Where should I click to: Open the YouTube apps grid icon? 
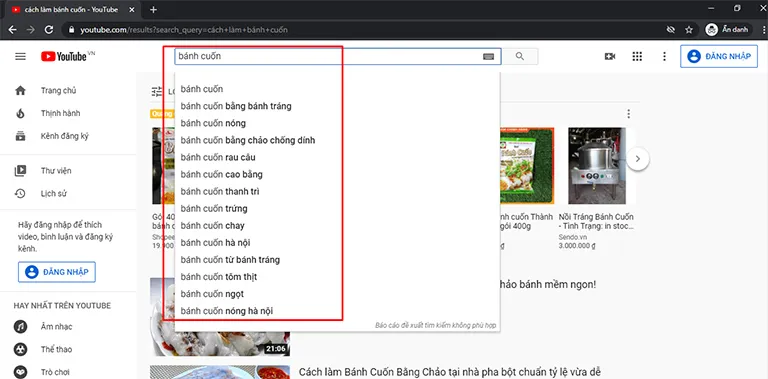coord(637,56)
